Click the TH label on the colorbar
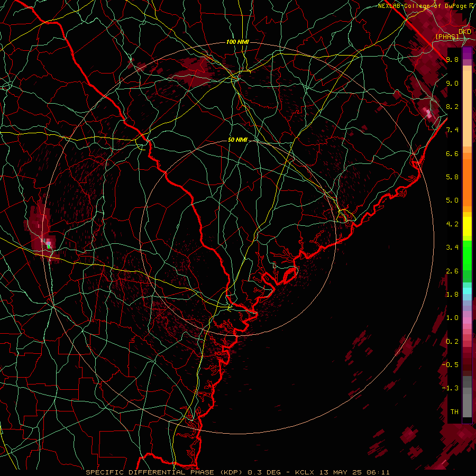 pyautogui.click(x=454, y=412)
